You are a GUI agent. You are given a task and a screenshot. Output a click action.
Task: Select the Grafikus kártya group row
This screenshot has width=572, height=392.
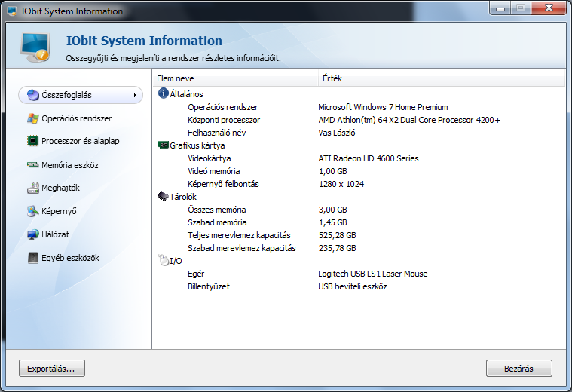tap(359, 145)
